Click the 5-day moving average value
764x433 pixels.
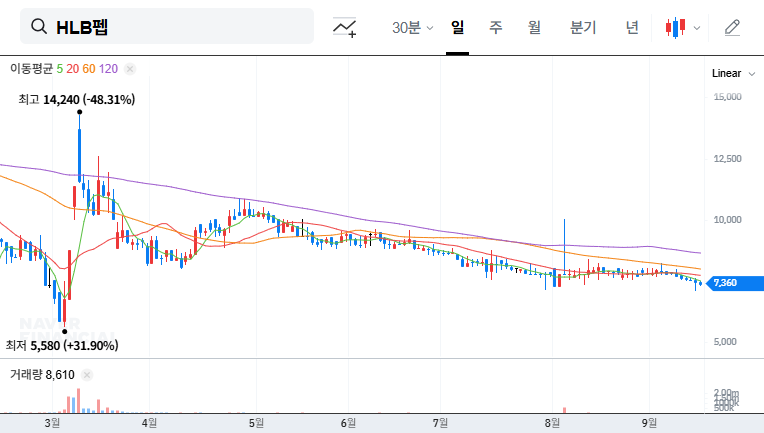click(x=59, y=69)
